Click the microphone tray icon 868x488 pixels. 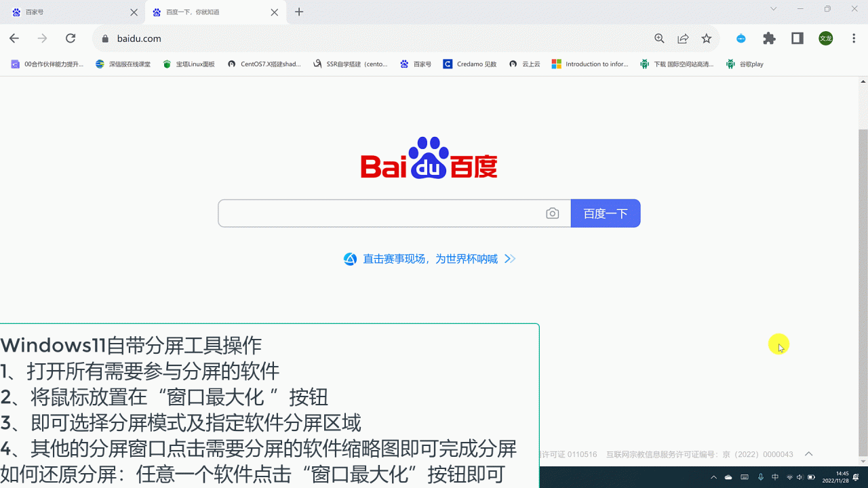[760, 477]
